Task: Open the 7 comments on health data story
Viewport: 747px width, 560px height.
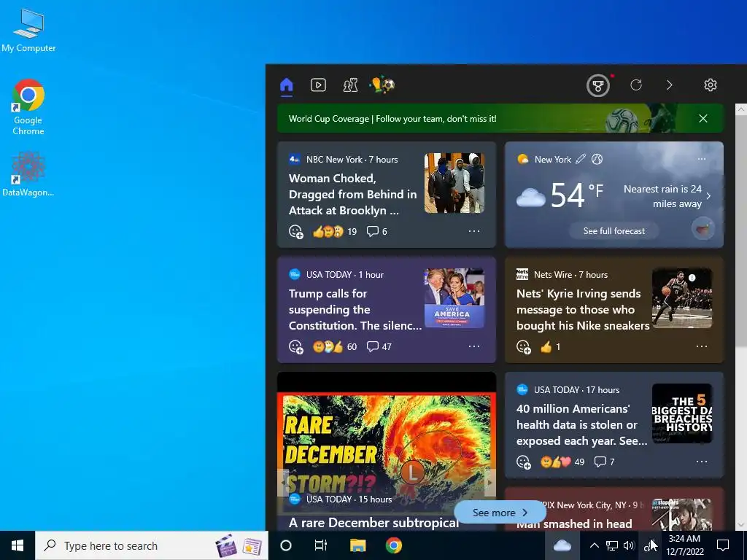Action: point(605,462)
